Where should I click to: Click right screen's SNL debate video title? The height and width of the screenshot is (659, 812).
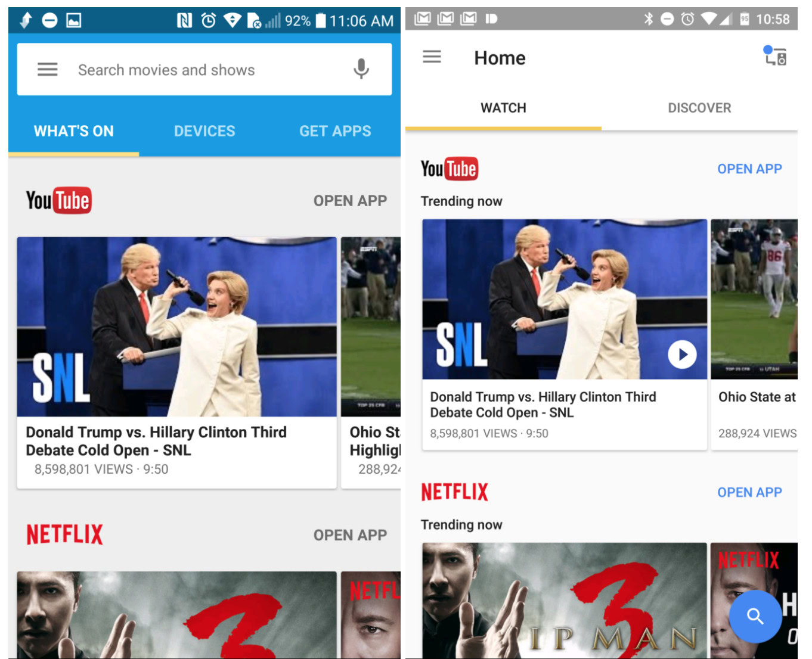(x=543, y=405)
